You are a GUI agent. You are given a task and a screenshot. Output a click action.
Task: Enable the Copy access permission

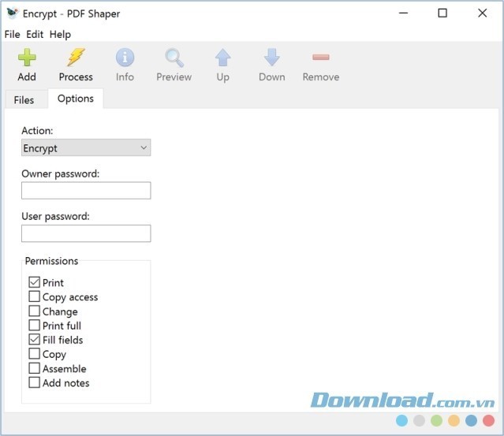click(35, 296)
